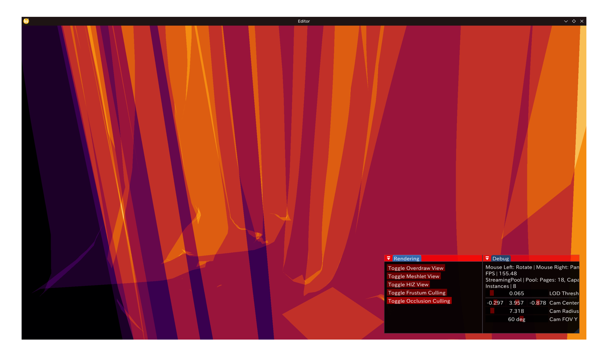
Task: Click Toggle Frustum Culling button
Action: [416, 293]
